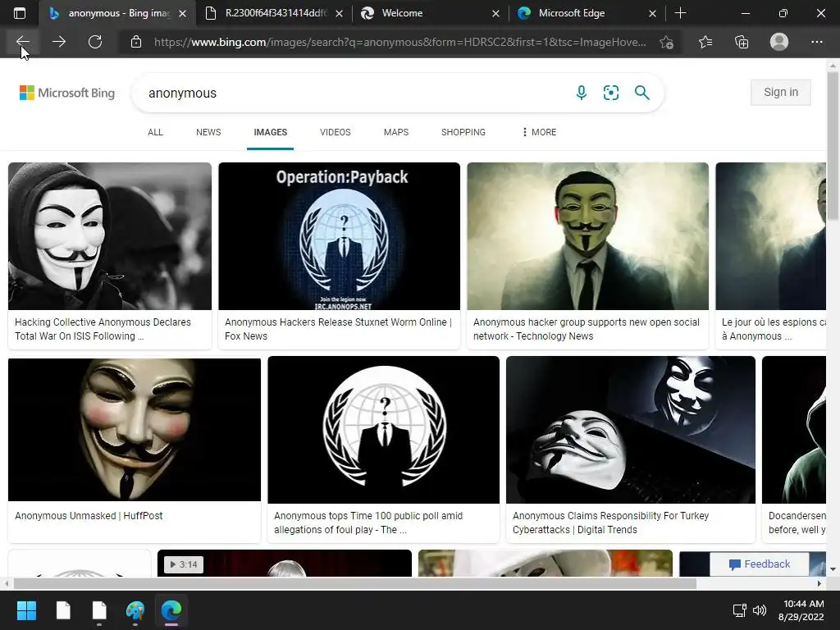Open the Paint app in taskbar

click(x=135, y=610)
